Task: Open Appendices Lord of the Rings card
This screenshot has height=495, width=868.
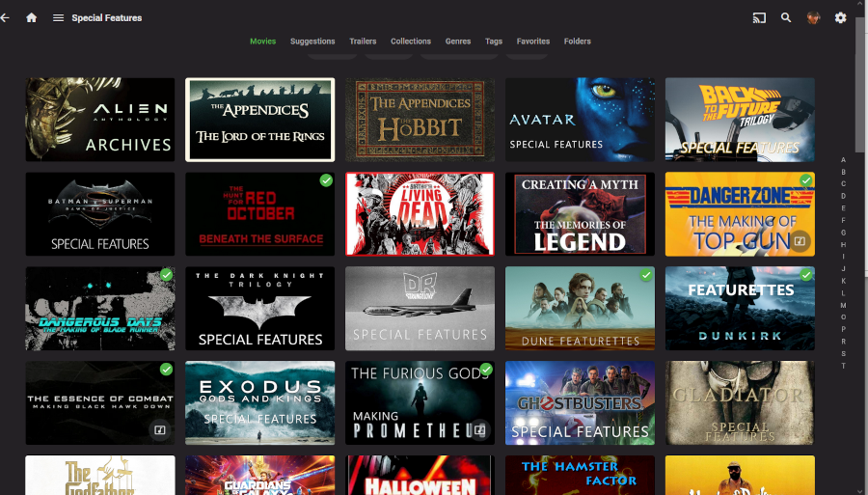Action: coord(260,120)
